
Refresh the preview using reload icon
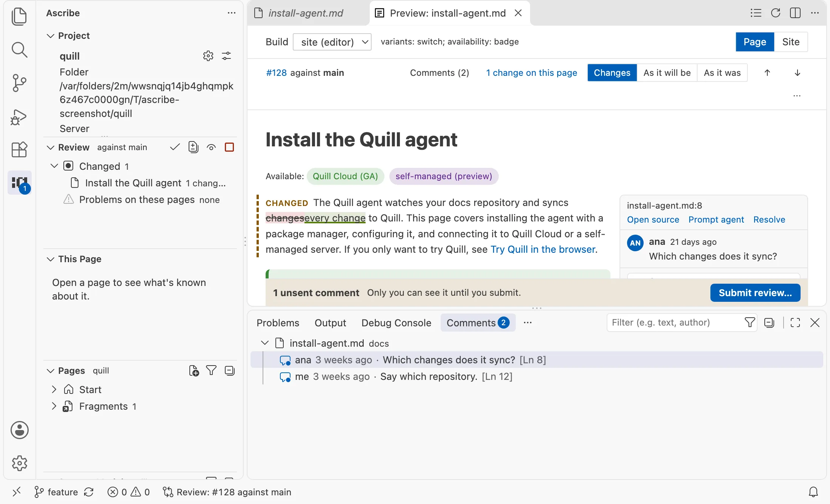point(775,13)
